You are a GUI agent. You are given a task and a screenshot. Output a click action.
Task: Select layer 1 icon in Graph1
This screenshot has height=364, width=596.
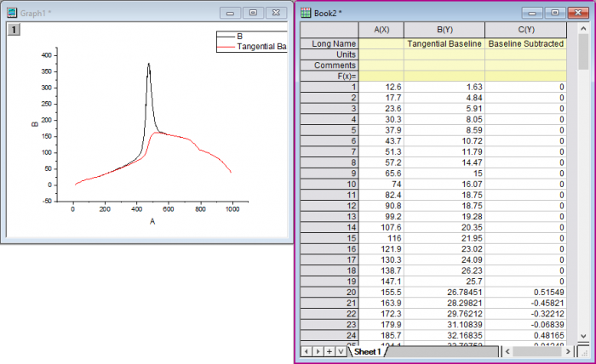[x=14, y=30]
